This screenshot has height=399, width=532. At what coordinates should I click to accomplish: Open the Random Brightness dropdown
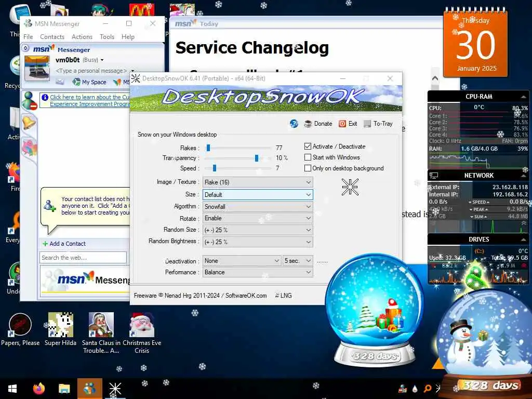click(258, 242)
